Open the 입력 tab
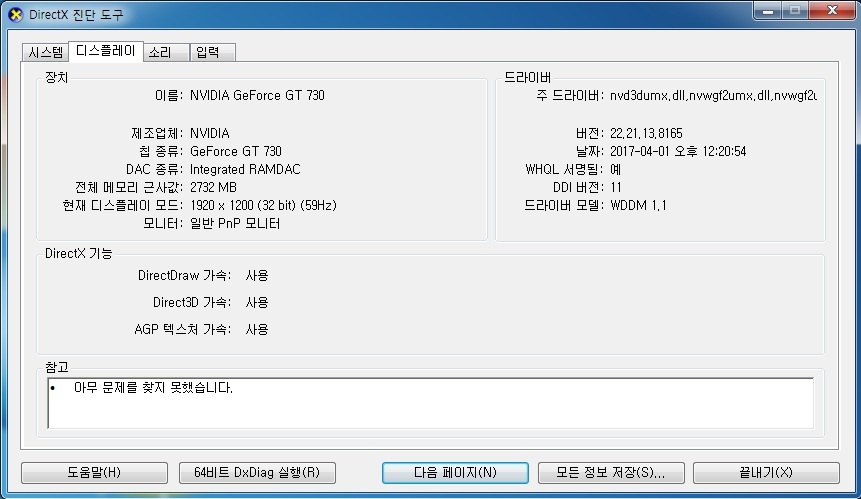The width and height of the screenshot is (861, 499). click(213, 53)
